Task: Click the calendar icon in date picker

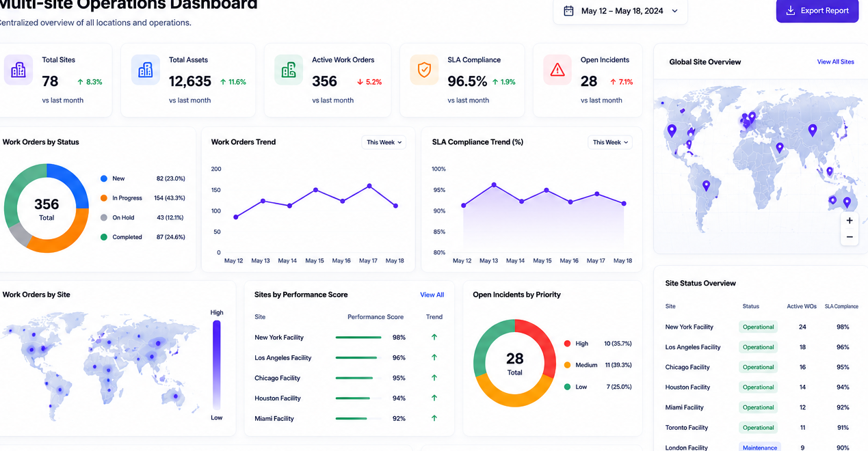Action: [568, 11]
